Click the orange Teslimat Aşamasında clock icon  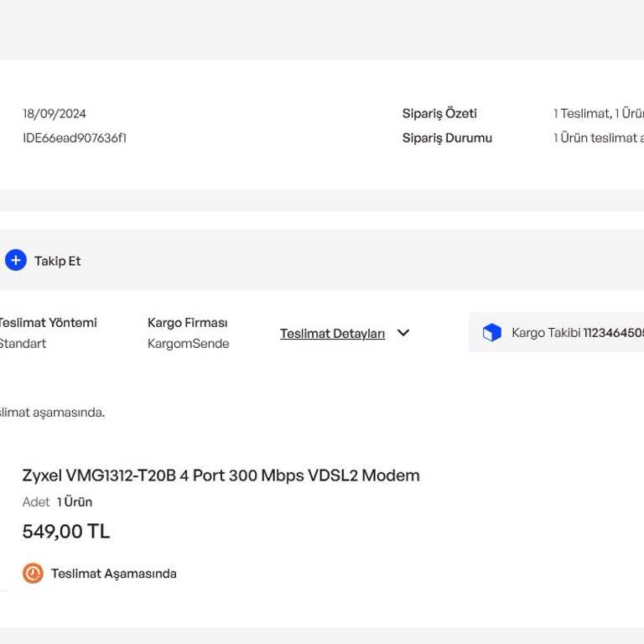[x=33, y=573]
